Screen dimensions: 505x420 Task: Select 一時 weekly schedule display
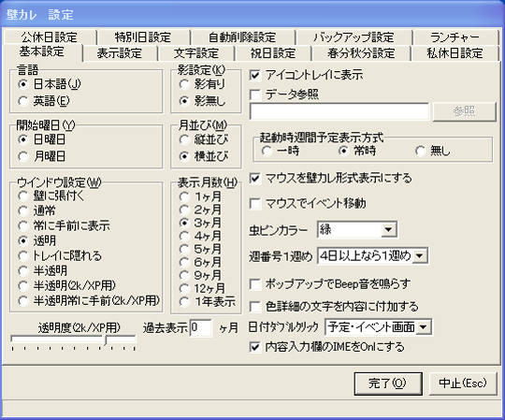[281, 151]
